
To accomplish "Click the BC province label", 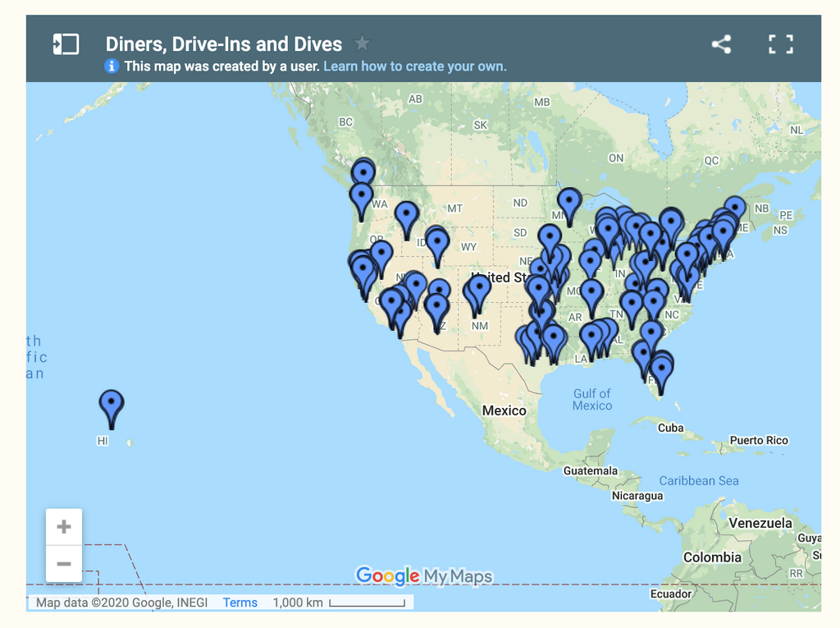I will pyautogui.click(x=345, y=122).
